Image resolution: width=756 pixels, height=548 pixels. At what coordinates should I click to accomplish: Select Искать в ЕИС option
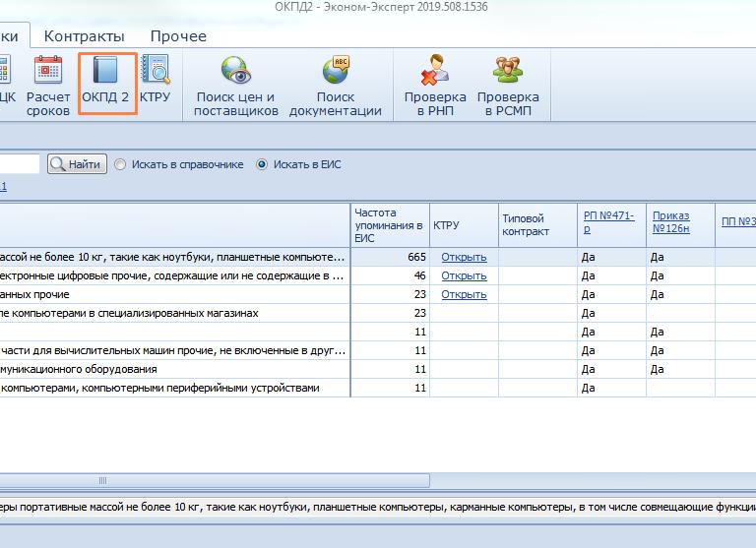pos(299,165)
